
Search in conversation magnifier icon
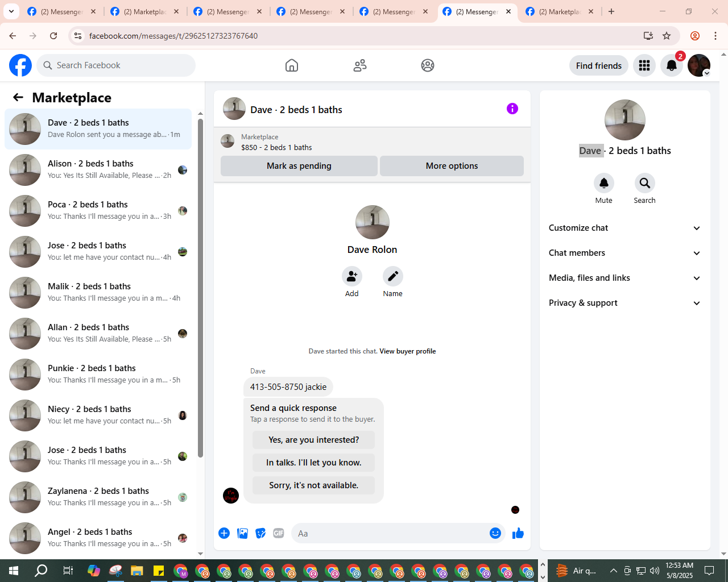pos(645,183)
